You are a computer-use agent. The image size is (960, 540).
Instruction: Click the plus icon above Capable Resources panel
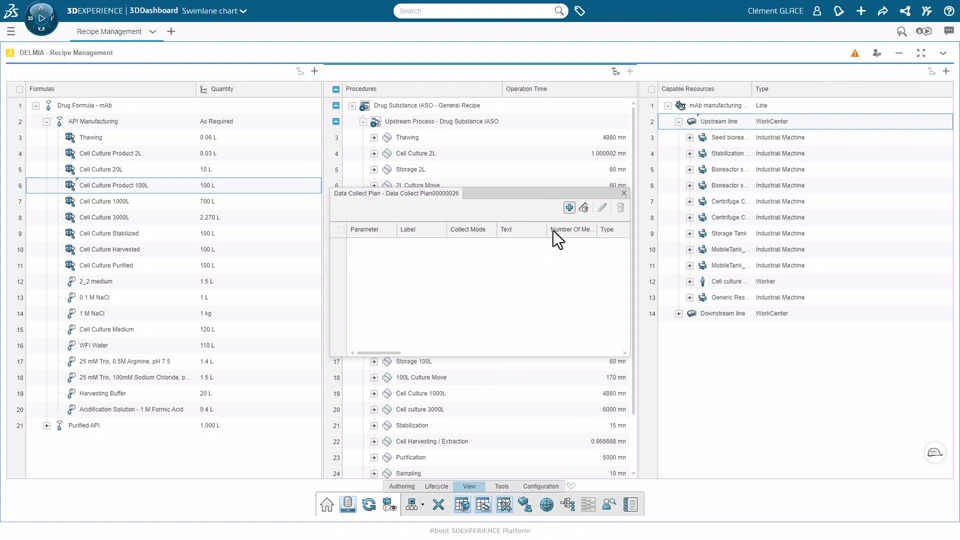click(946, 72)
